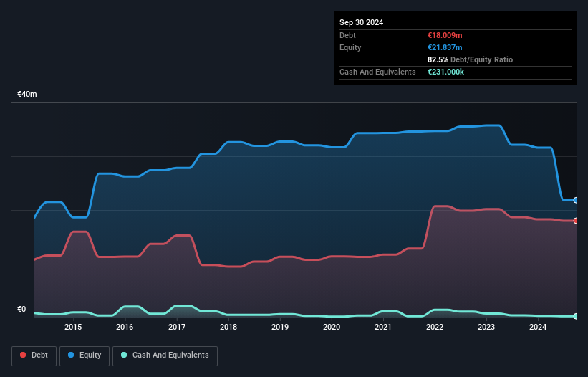Viewport: 588px width, 377px height.
Task: Click the teal Cash legend dot
Action: click(124, 355)
